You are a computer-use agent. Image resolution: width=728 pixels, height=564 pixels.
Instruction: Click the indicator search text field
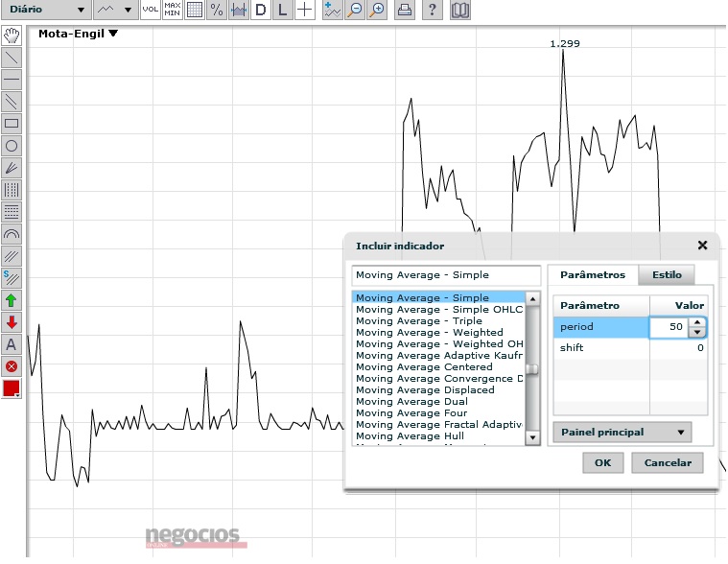tap(446, 275)
